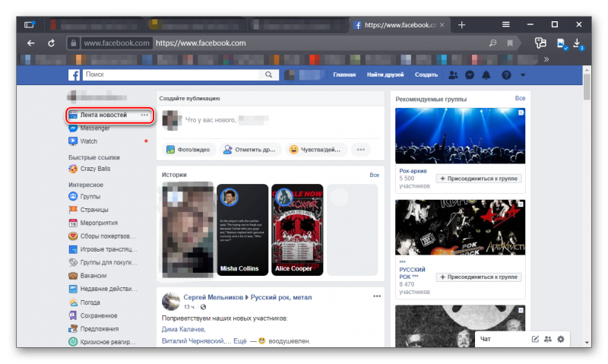
Task: Click the Главная menu item
Action: pyautogui.click(x=344, y=74)
